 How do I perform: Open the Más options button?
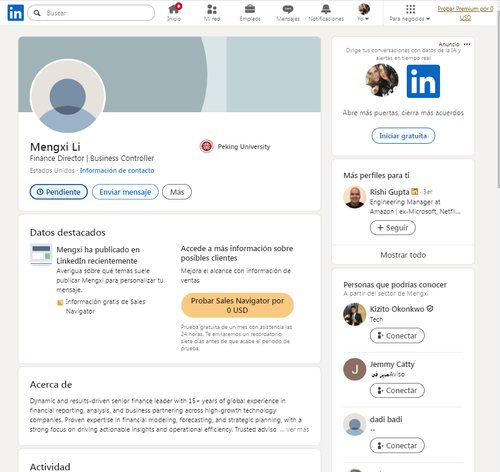click(177, 192)
